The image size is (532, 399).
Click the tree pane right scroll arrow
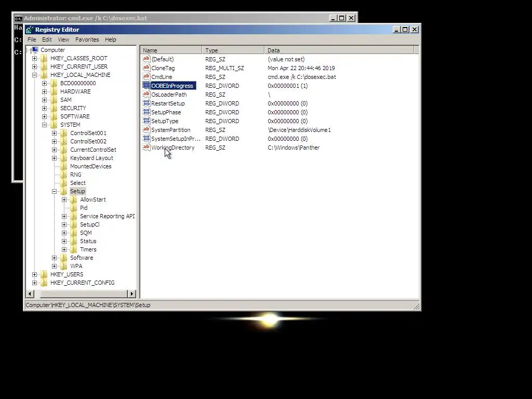131,294
